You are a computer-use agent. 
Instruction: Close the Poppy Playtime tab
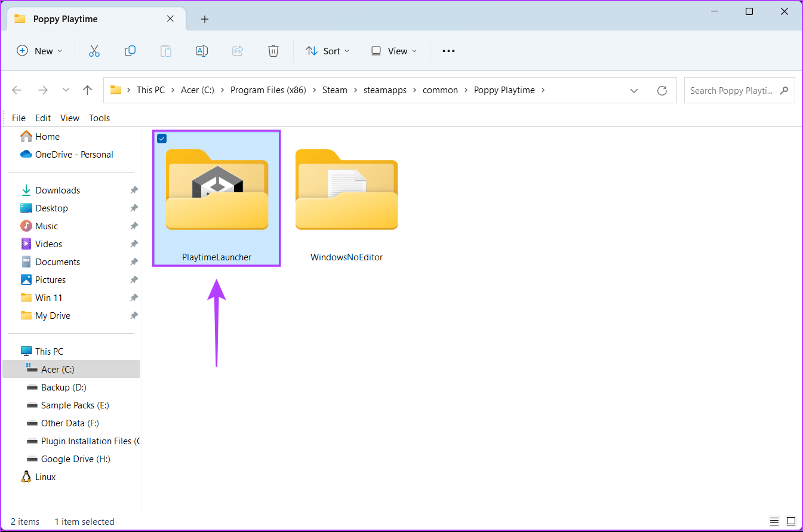coord(170,19)
